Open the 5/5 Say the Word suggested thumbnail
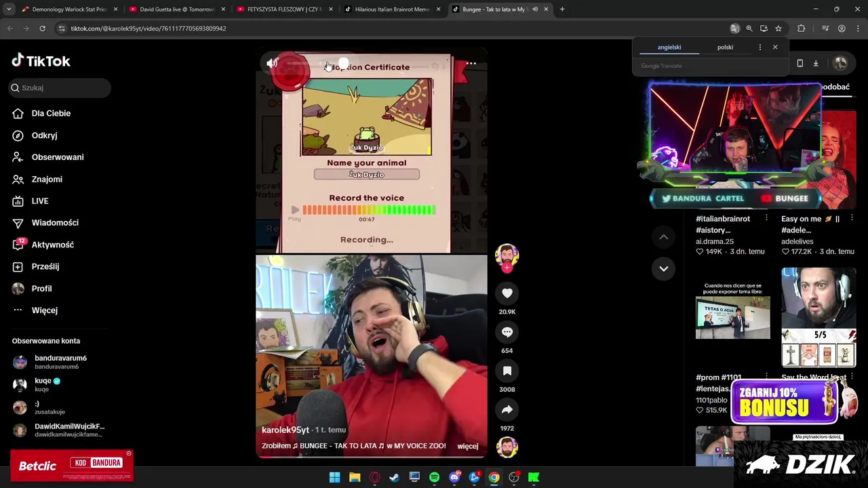Screen dimensions: 868x488 click(818, 317)
